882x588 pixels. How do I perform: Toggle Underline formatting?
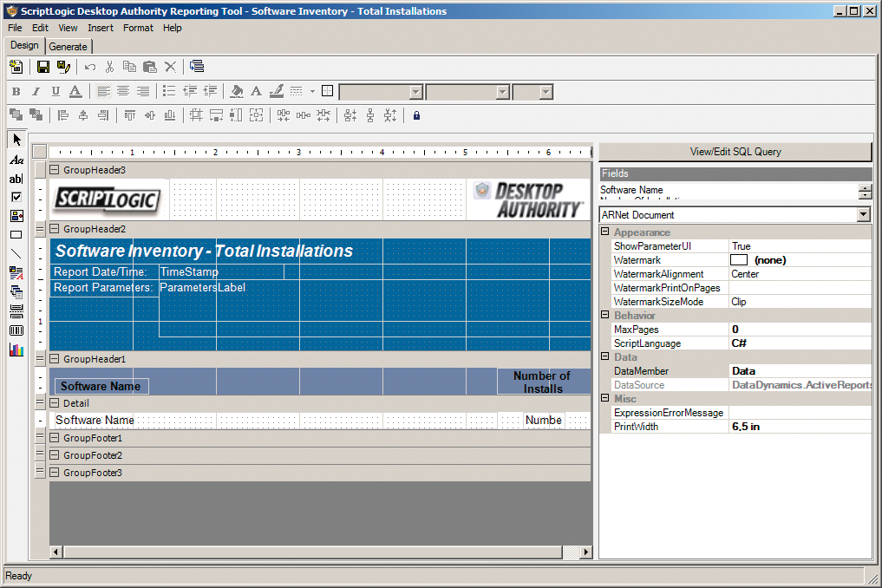coord(56,91)
